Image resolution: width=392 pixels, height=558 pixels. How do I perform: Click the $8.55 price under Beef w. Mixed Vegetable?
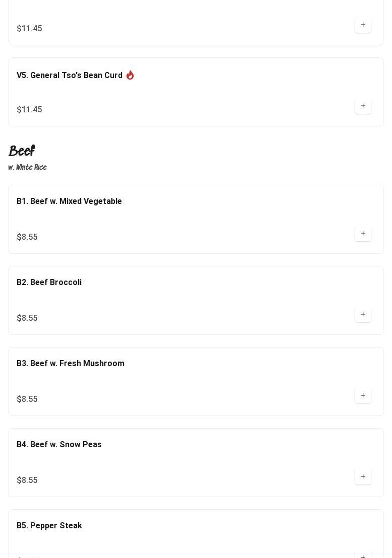27,237
